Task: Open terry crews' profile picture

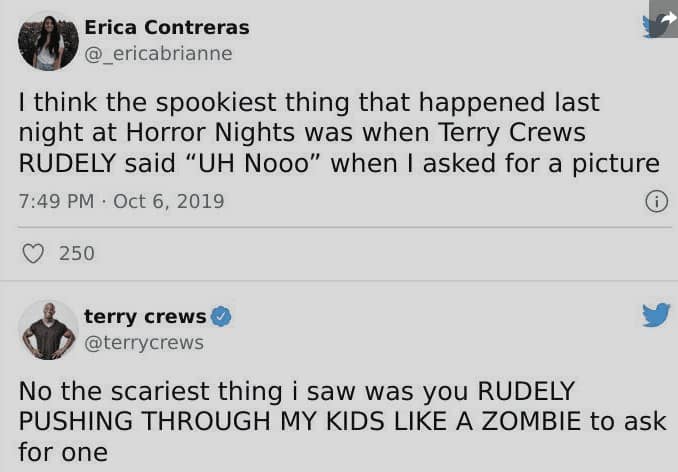Action: 48,330
